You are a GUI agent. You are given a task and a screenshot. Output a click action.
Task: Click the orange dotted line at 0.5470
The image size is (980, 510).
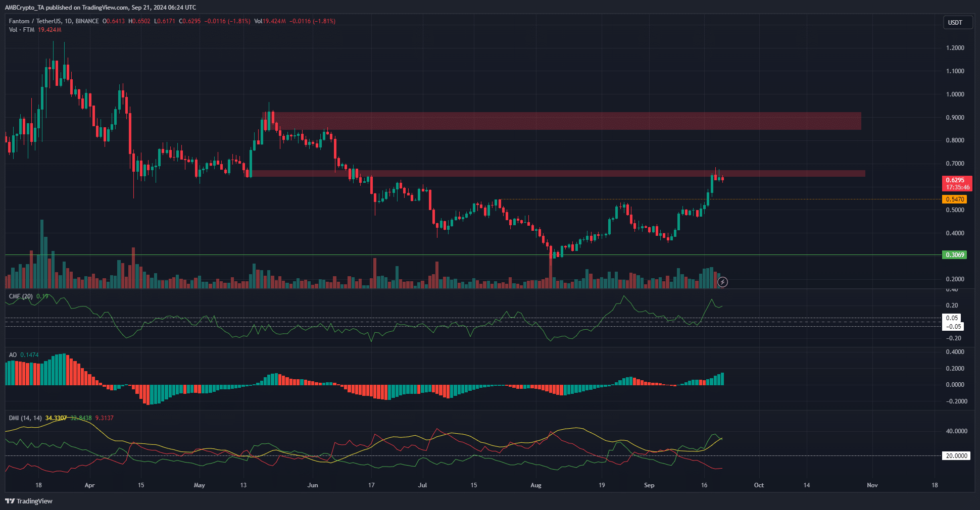[720, 199]
